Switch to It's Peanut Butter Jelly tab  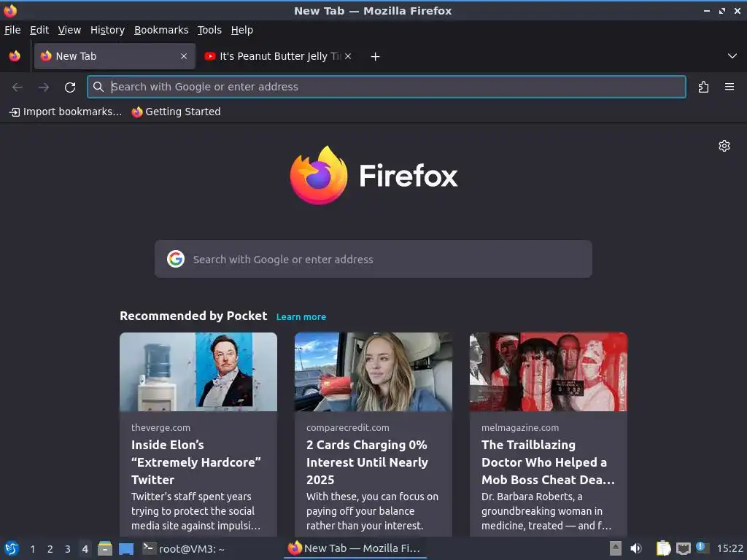tap(279, 56)
